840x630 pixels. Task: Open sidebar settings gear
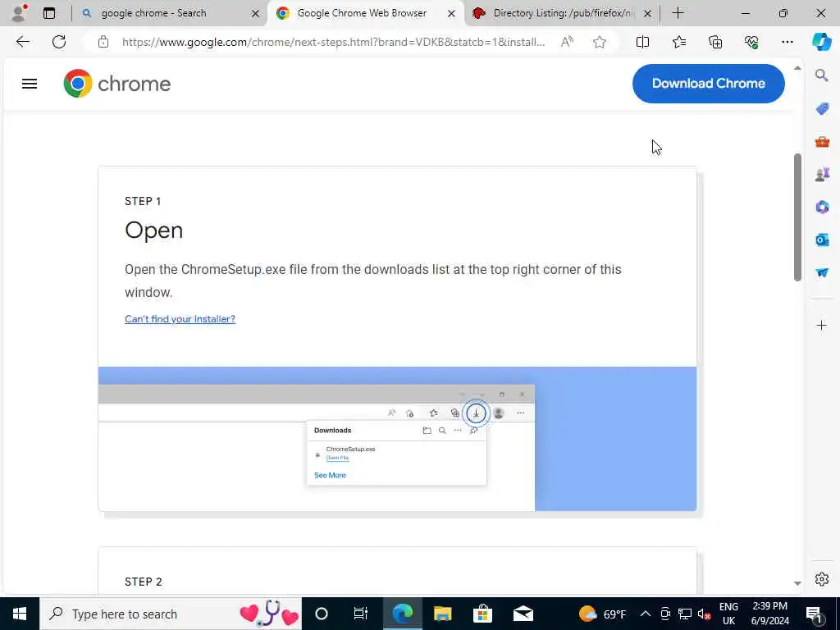[822, 579]
